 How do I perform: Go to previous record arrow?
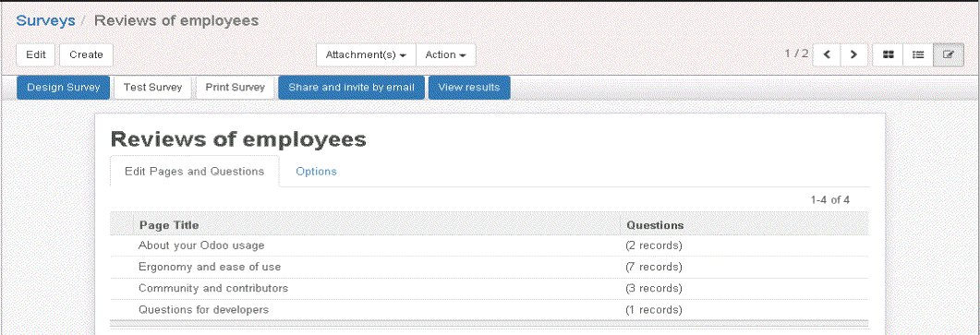pyautogui.click(x=827, y=55)
